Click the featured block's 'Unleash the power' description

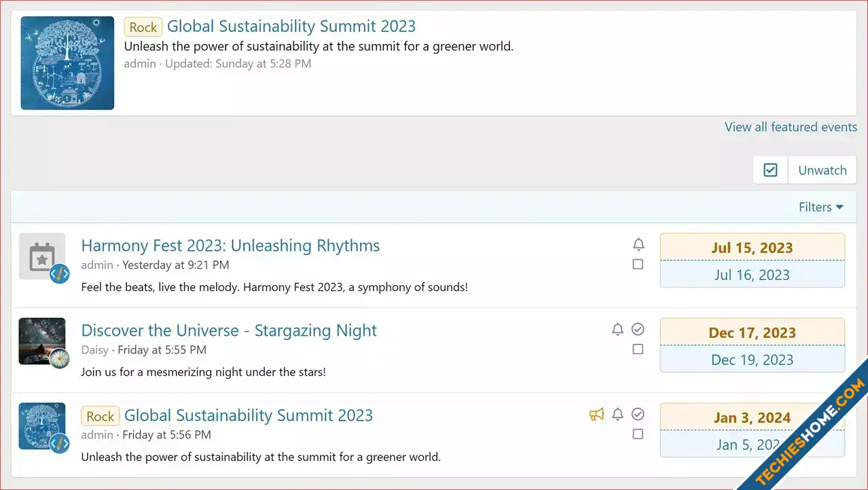point(319,47)
